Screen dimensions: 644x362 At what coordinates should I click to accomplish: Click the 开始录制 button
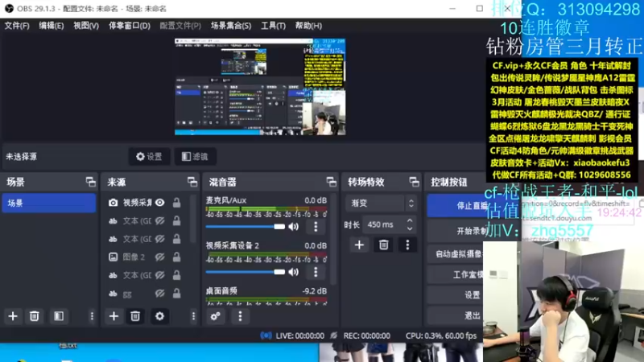[457, 231]
